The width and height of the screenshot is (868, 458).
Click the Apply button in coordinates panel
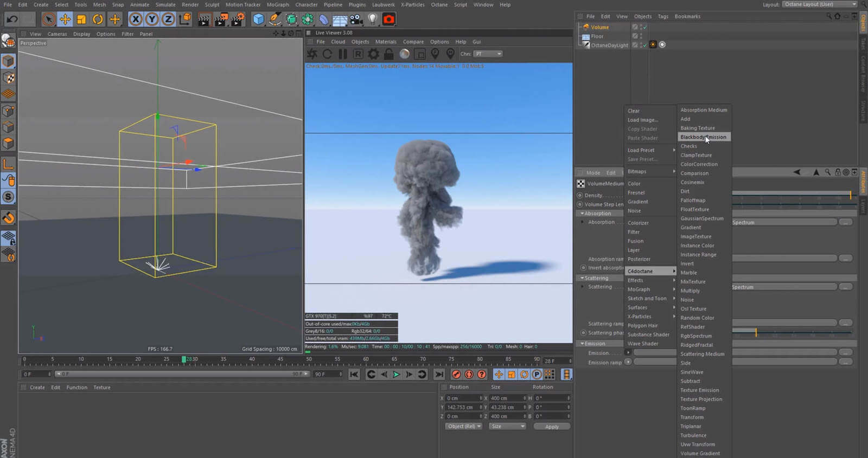[x=551, y=427]
